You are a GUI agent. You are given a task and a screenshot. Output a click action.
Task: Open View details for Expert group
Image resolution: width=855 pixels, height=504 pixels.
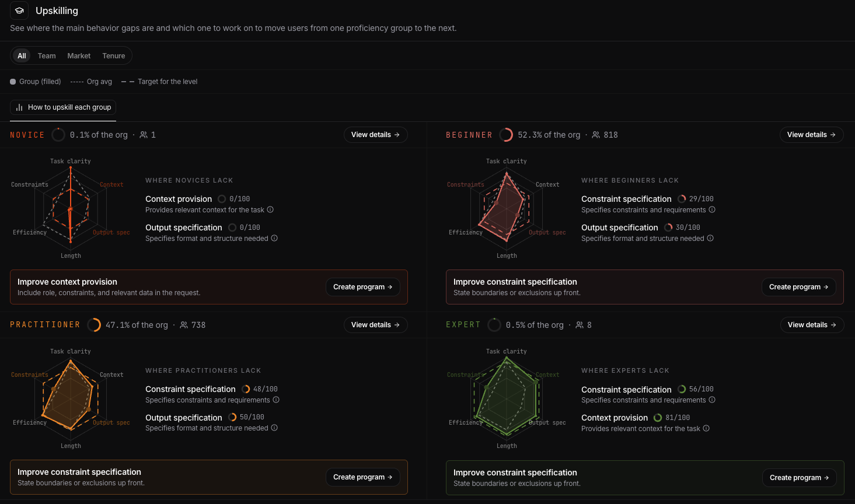[812, 325]
